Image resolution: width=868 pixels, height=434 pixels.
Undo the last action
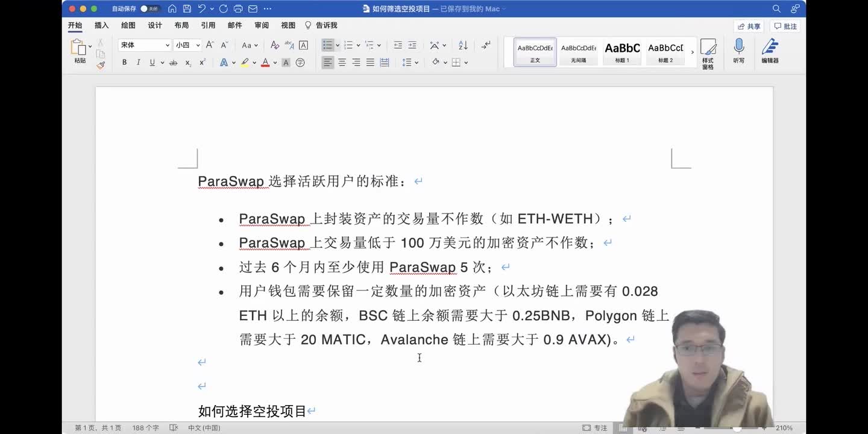202,8
